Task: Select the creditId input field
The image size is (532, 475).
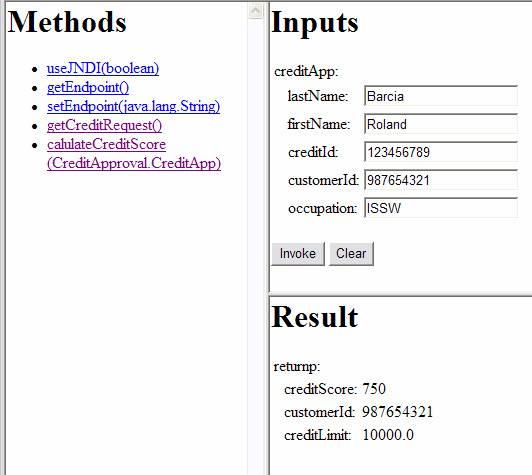Action: click(441, 152)
